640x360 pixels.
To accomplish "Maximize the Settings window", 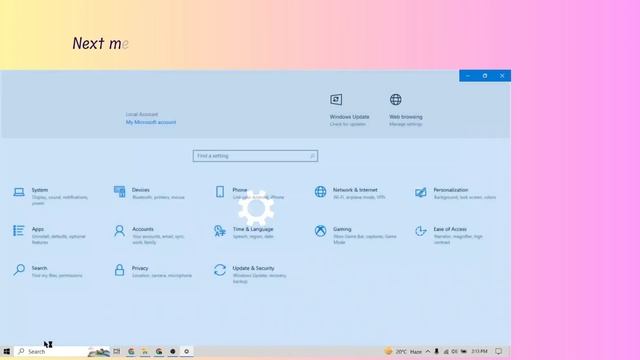I will [x=484, y=76].
